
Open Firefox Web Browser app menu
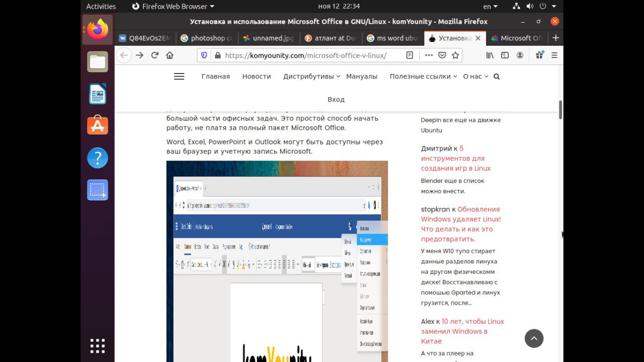[x=173, y=7]
